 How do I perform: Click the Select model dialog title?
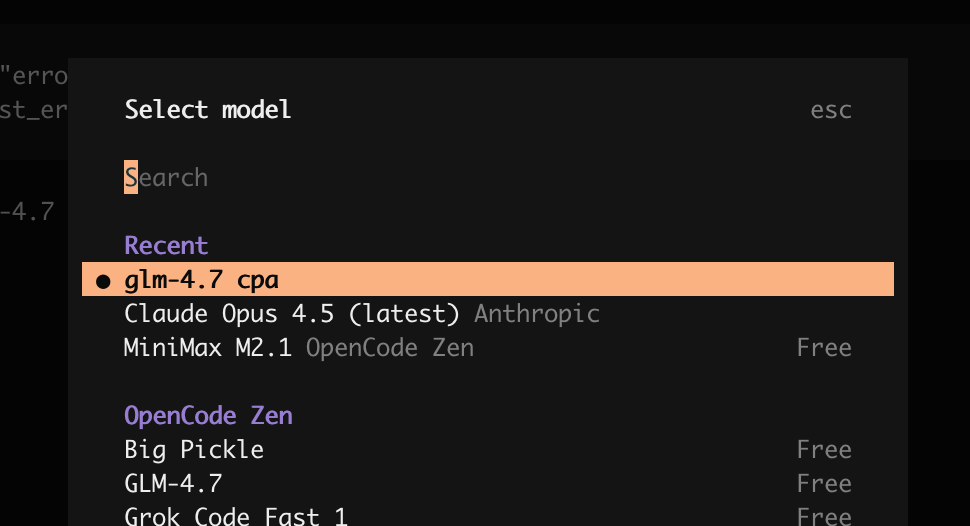[208, 110]
